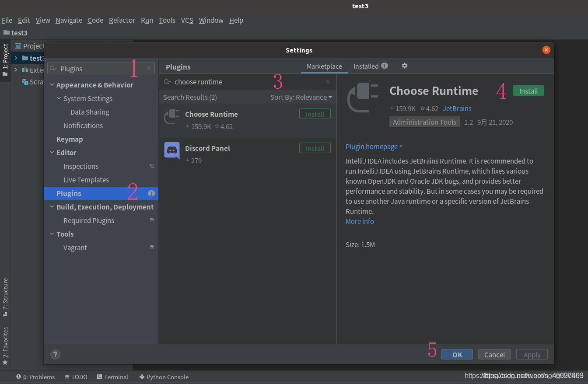Confirm settings with the OK button
The image size is (588, 384).
(x=457, y=355)
